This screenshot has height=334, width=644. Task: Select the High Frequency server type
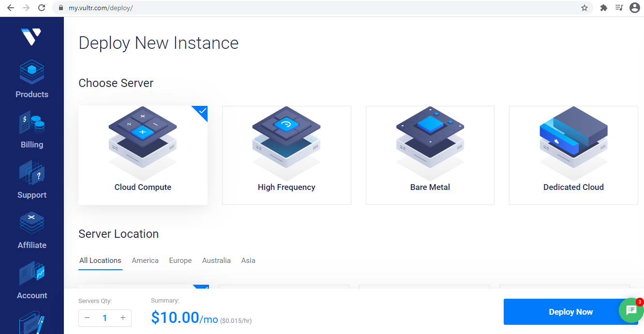click(x=286, y=155)
